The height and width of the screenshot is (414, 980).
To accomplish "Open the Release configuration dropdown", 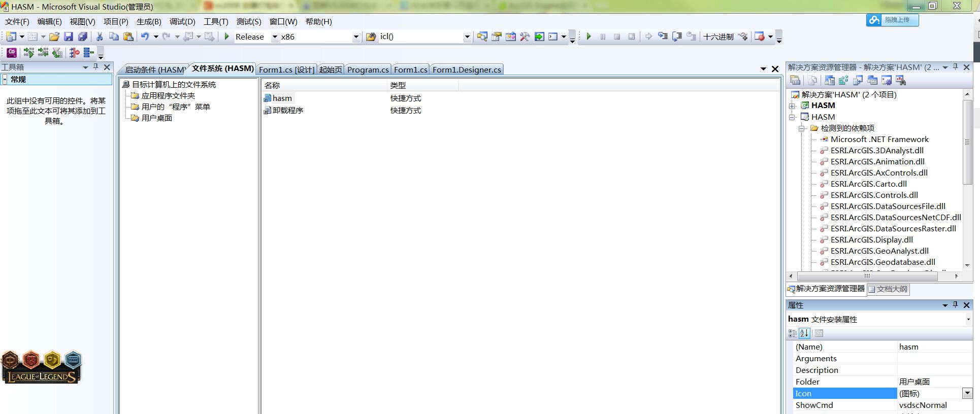I will [x=275, y=37].
